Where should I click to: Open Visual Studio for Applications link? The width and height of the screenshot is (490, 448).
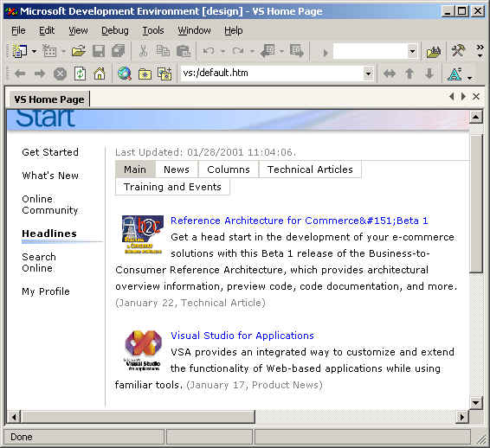[242, 336]
